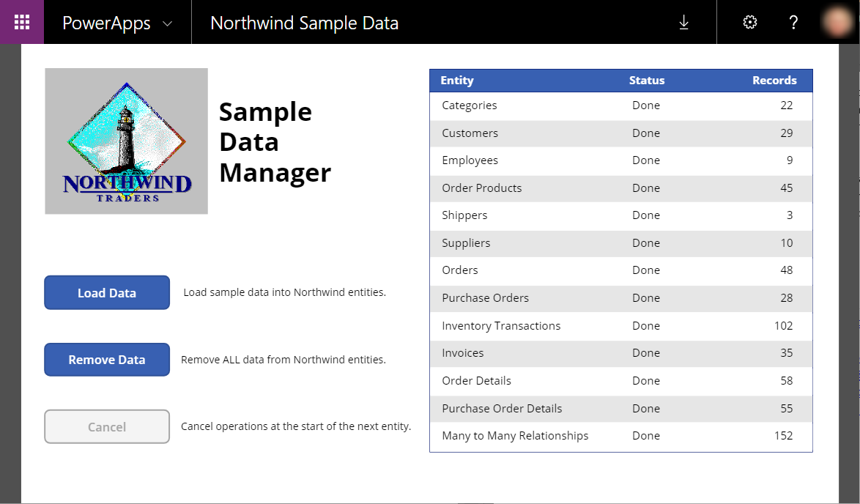
Task: Select the Categories row in the table
Action: point(620,105)
